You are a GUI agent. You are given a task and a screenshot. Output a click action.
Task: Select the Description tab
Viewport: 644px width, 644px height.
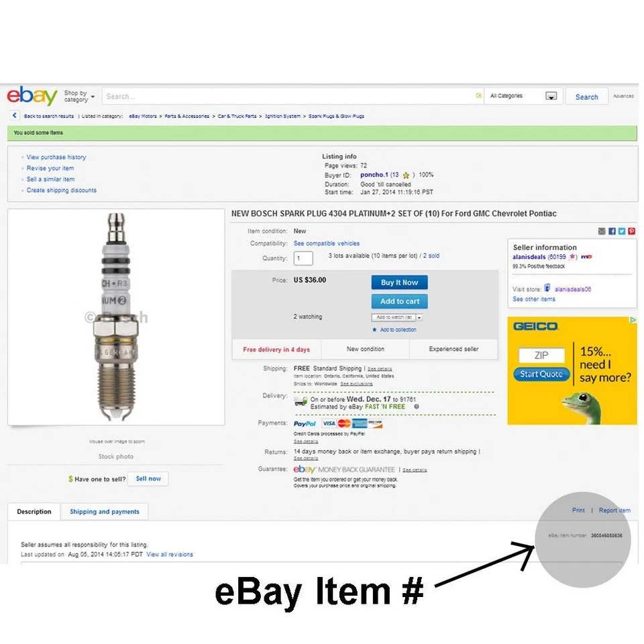(34, 511)
